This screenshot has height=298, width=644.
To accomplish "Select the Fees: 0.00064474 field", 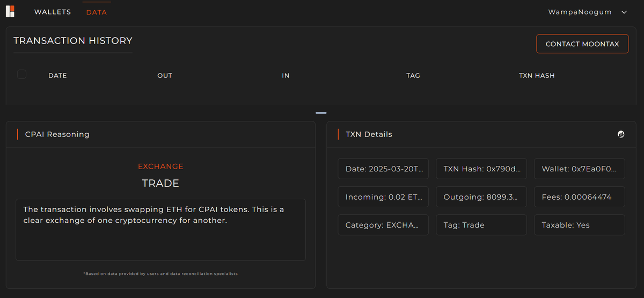I will tap(580, 197).
